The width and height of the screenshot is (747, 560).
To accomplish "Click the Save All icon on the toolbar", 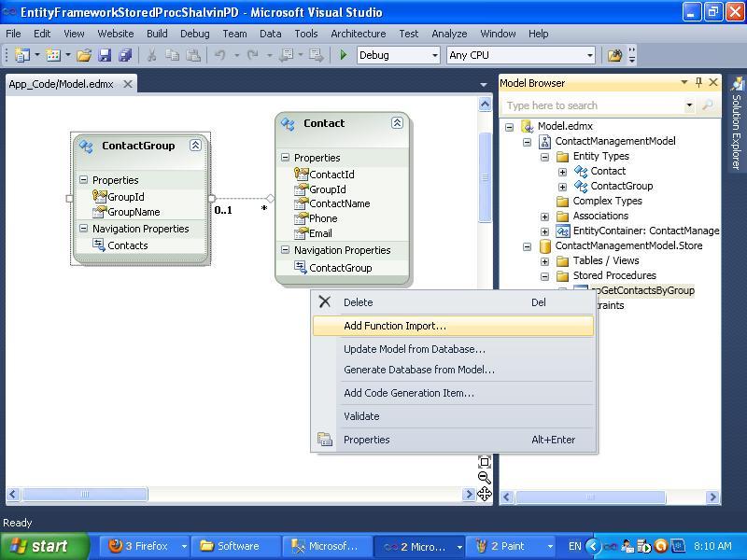I will tap(123, 55).
